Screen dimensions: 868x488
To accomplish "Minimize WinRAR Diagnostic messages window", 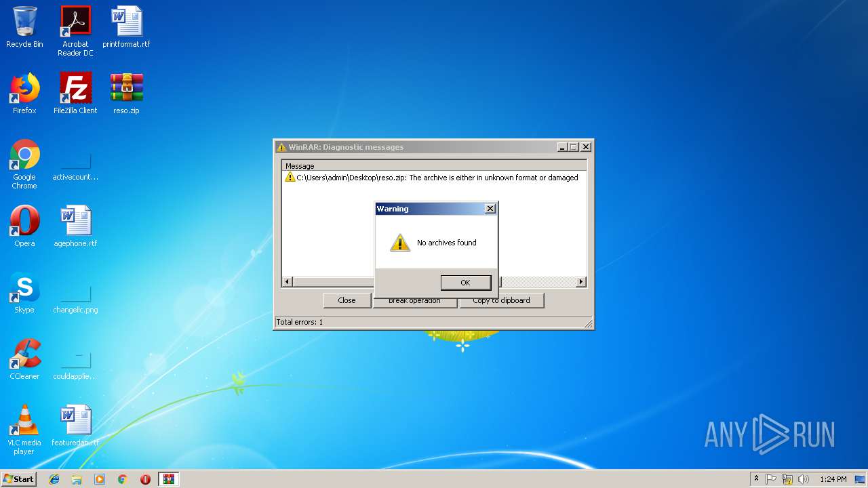I will point(562,147).
